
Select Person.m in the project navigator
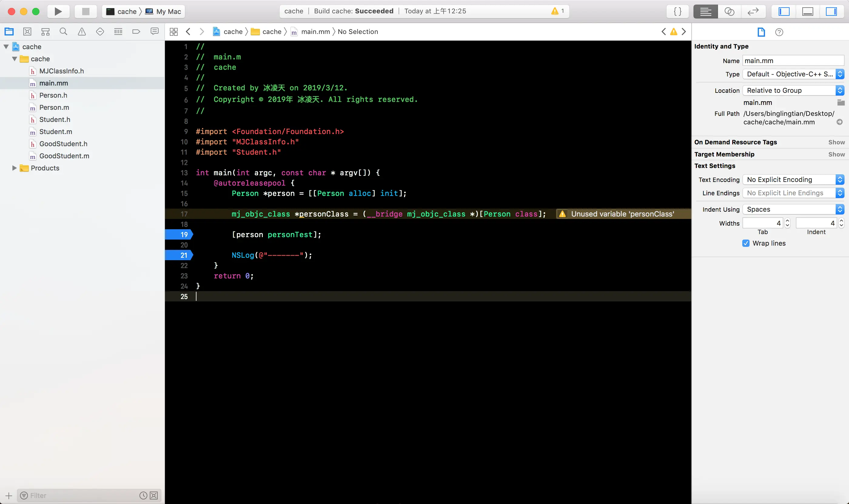coord(54,107)
